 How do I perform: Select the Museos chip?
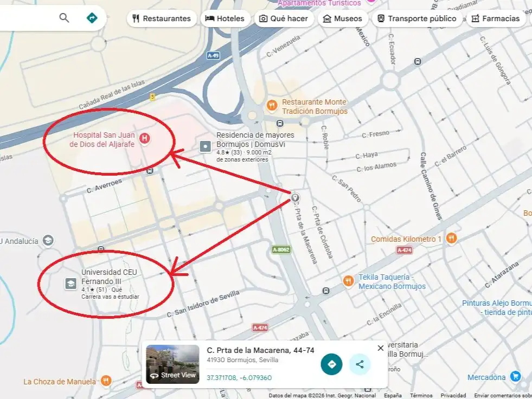pyautogui.click(x=343, y=18)
